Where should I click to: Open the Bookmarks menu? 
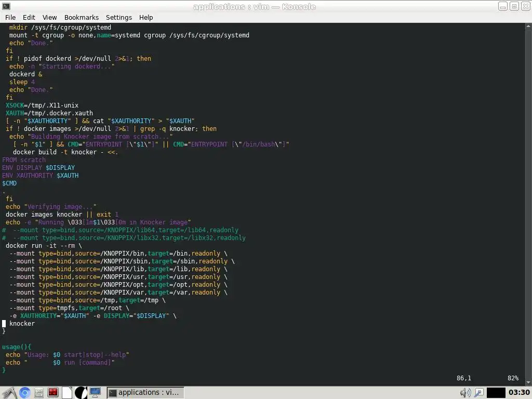[82, 17]
